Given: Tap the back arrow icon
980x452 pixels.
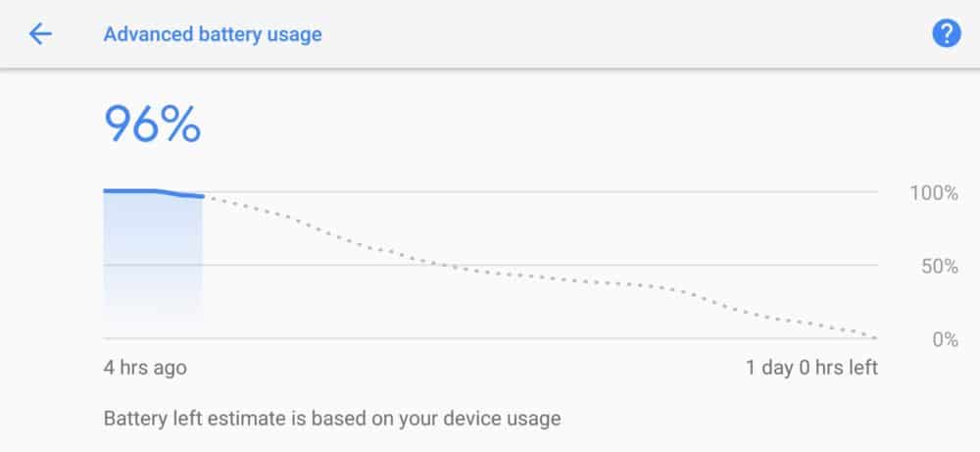Looking at the screenshot, I should (x=40, y=33).
